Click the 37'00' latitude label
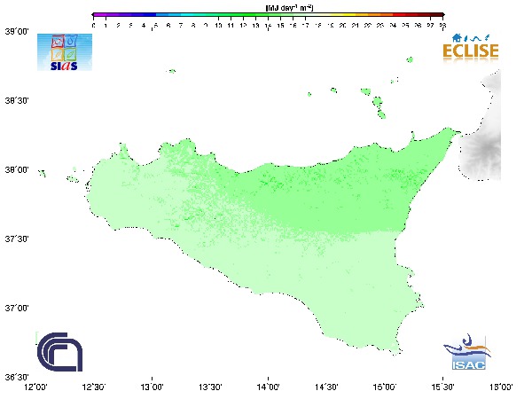Image resolution: width=532 pixels, height=399 pixels. pyautogui.click(x=17, y=308)
